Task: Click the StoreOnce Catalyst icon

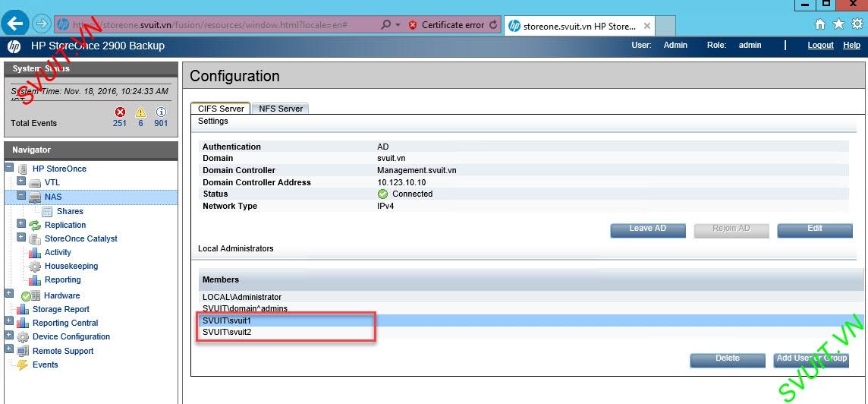Action: (35, 239)
